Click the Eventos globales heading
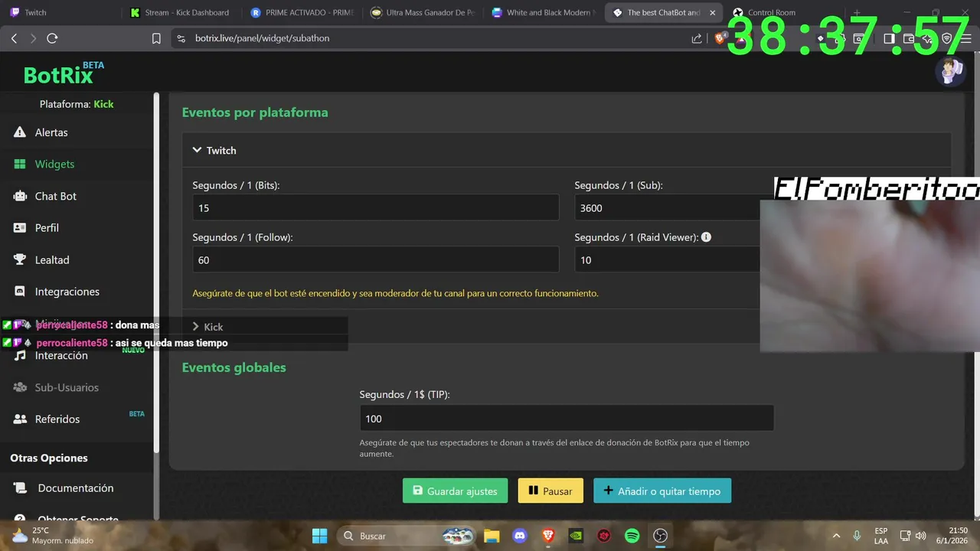Screen dimensions: 980x551 coord(234,367)
